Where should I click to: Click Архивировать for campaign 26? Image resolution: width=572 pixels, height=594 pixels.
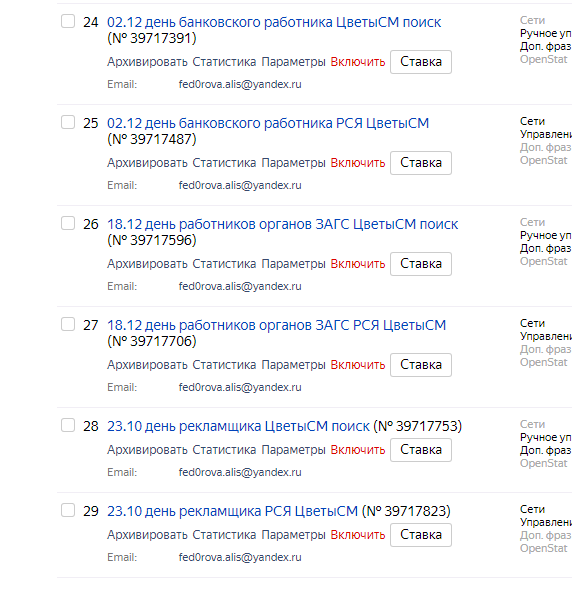pyautogui.click(x=147, y=264)
